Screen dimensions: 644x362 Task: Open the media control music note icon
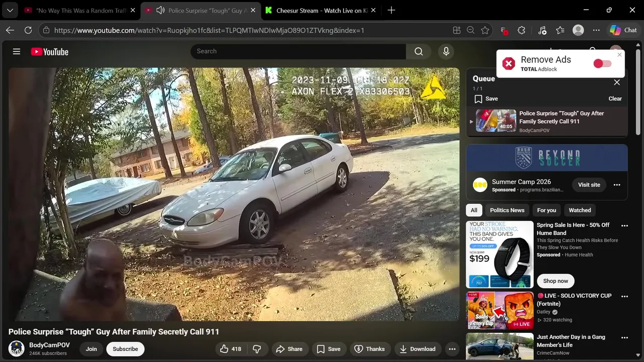pos(542,30)
